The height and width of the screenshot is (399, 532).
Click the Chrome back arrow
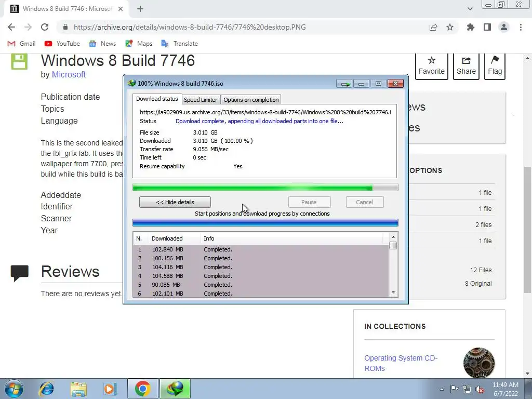click(11, 27)
